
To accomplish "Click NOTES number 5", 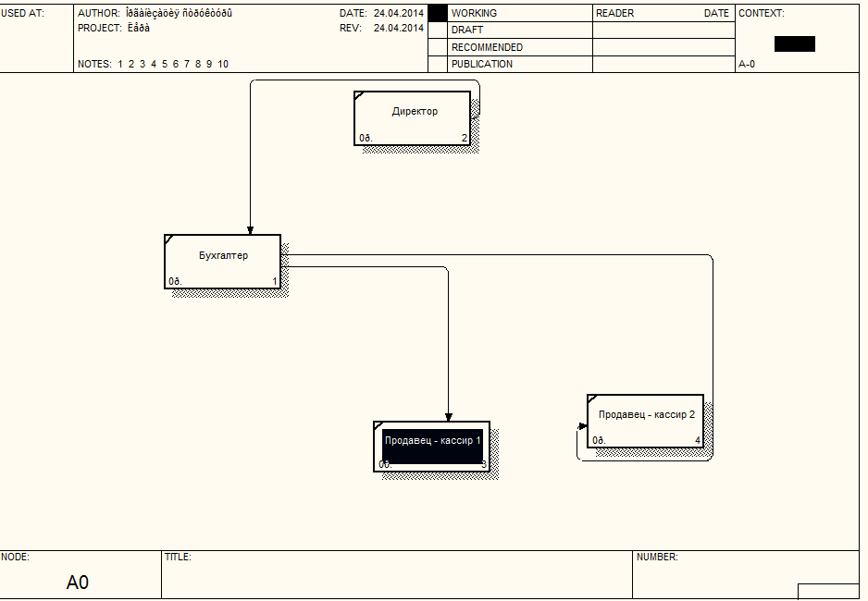I will (x=165, y=64).
